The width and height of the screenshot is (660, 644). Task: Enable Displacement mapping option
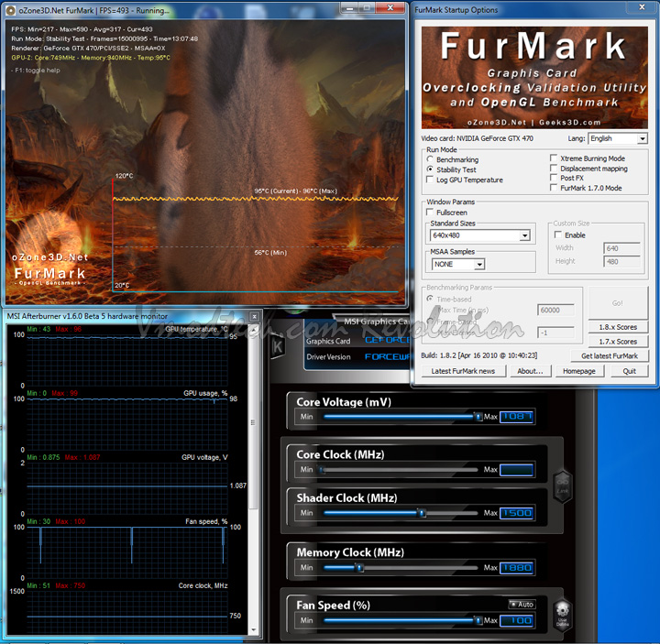click(554, 169)
